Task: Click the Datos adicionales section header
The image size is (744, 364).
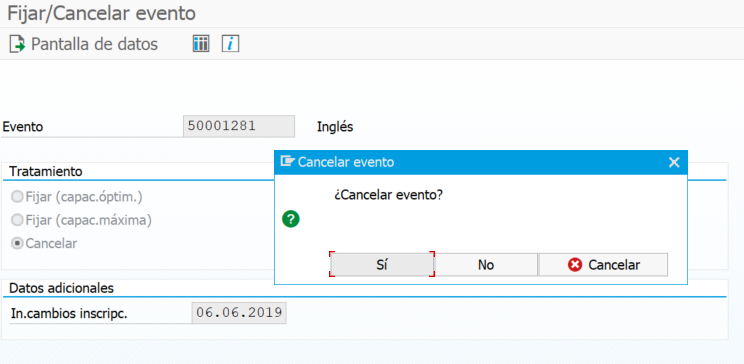Action: pos(62,288)
